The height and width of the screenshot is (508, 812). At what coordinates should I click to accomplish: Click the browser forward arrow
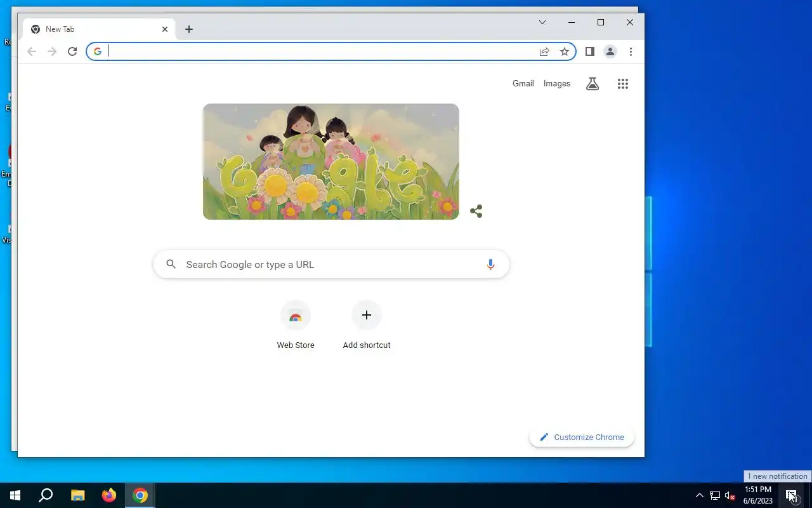[52, 51]
